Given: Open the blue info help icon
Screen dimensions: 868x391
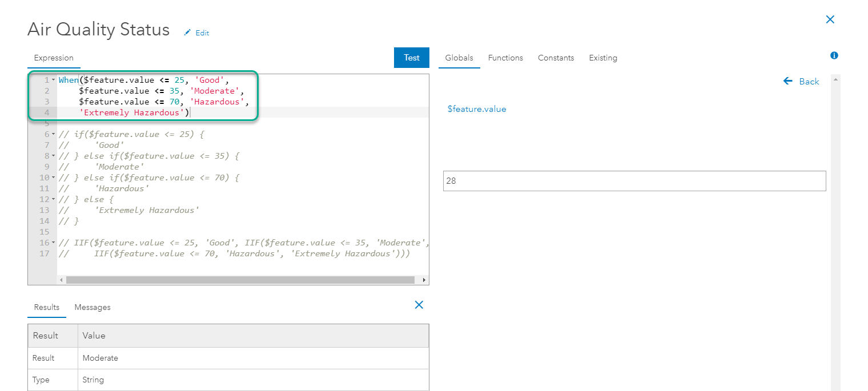Looking at the screenshot, I should pyautogui.click(x=834, y=55).
